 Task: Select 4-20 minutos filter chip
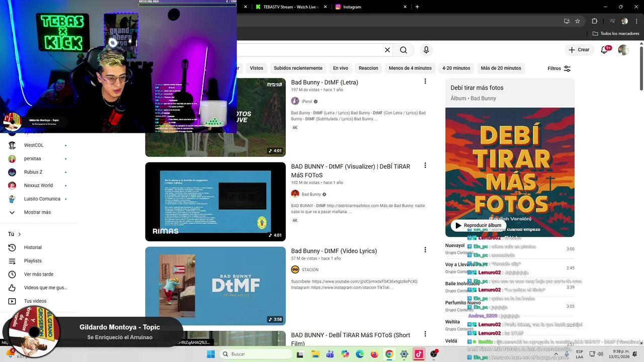click(x=456, y=68)
